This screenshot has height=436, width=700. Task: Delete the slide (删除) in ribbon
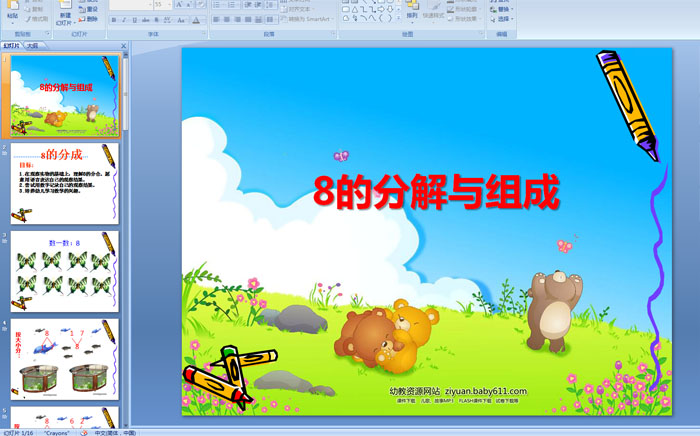pos(88,19)
